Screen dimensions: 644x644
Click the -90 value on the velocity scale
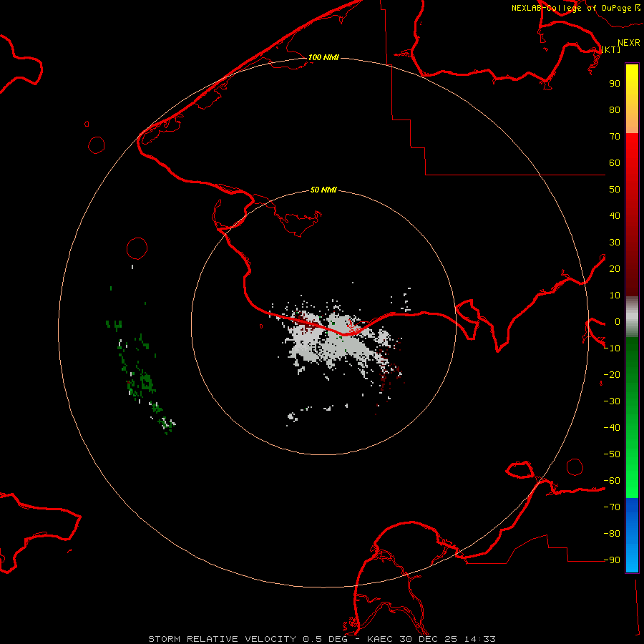[x=612, y=560]
